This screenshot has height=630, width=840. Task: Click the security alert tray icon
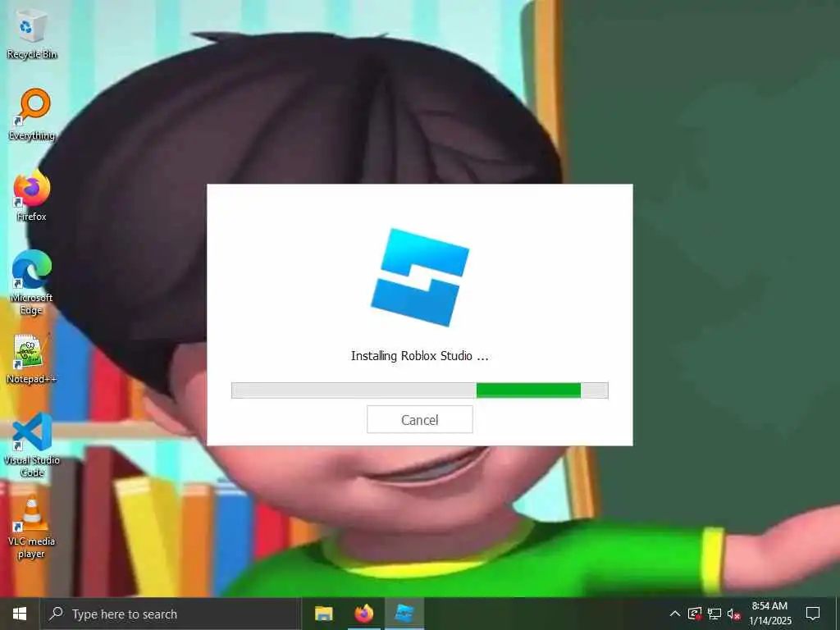click(x=695, y=614)
